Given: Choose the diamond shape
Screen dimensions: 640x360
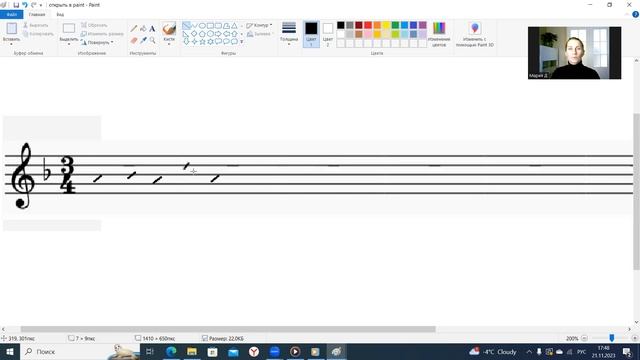Looking at the screenshot, I should [x=194, y=33].
